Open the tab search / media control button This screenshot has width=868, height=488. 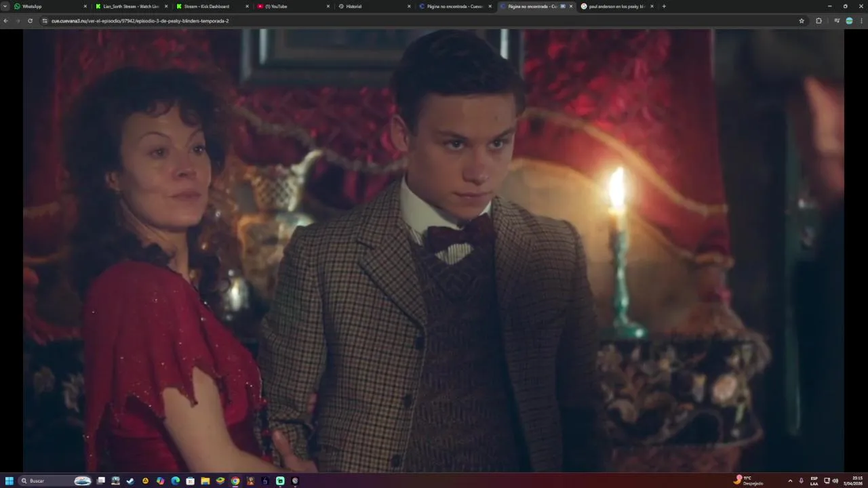coord(837,21)
